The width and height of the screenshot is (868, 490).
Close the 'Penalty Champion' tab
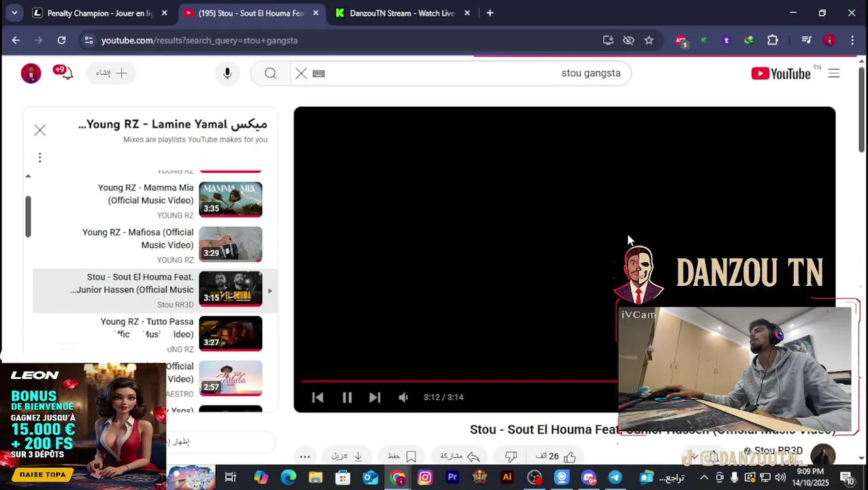[x=164, y=13]
